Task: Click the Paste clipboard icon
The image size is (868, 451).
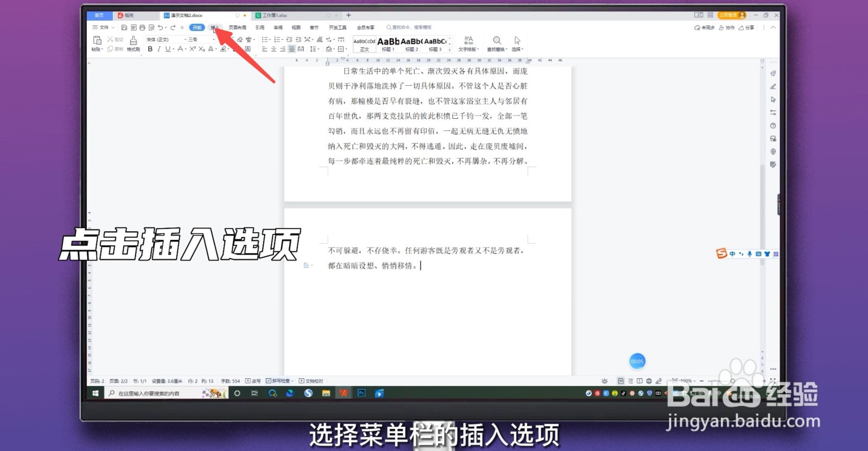Action: click(x=97, y=40)
